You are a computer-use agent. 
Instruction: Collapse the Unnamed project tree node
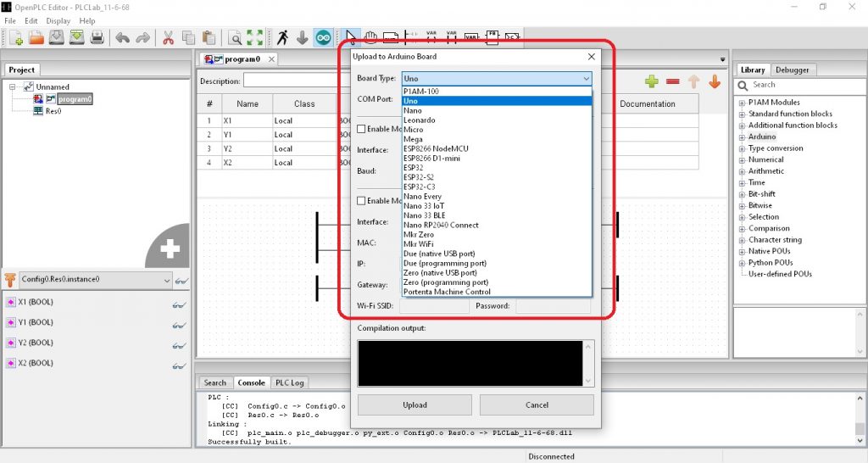(x=12, y=87)
